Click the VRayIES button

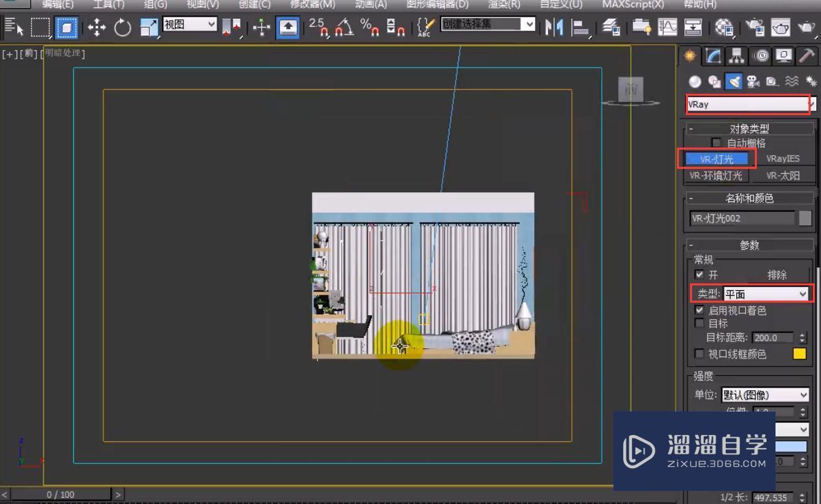click(x=783, y=159)
